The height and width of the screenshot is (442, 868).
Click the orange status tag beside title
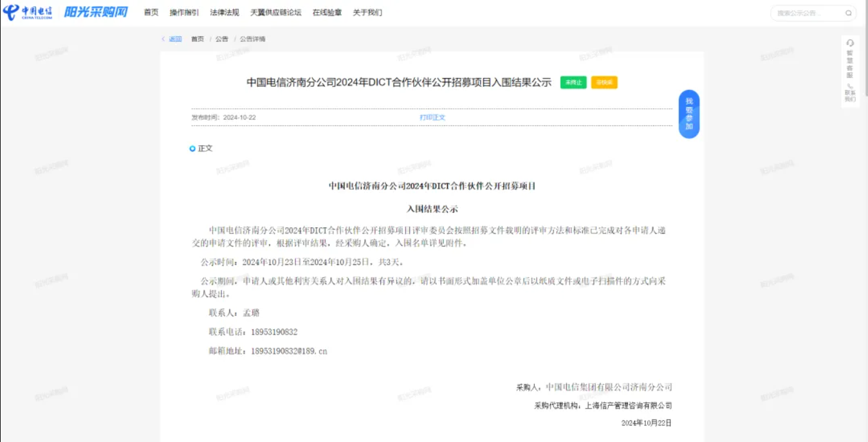(x=604, y=82)
